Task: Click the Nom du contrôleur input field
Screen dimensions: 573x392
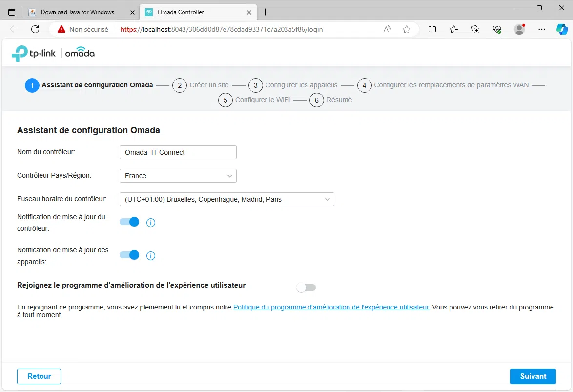Action: tap(178, 152)
